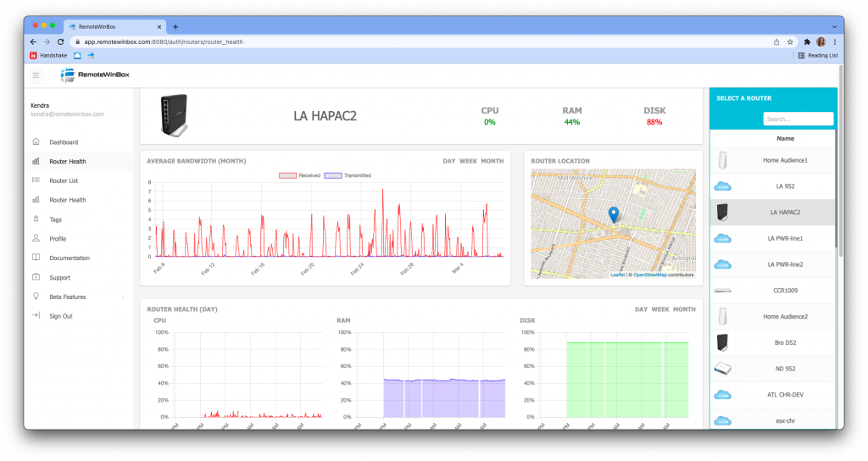Select LA PWR-line1 router

[773, 238]
